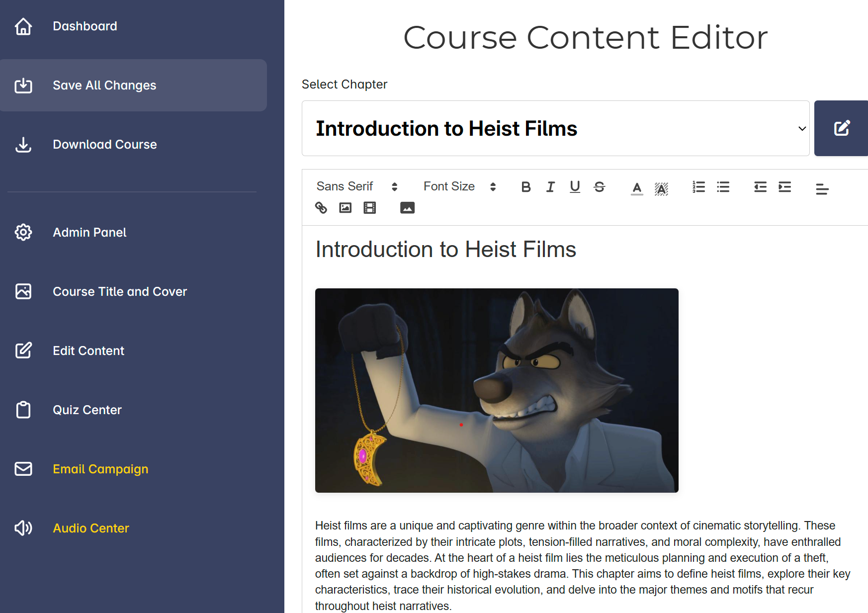Open the text background highlight color picker

click(x=661, y=188)
